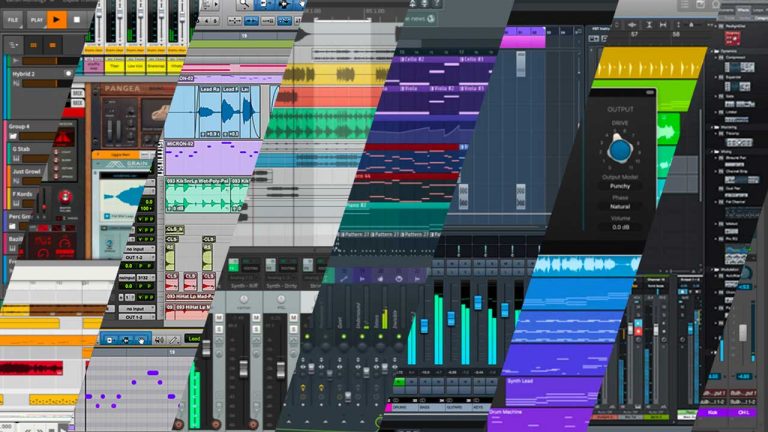This screenshot has height=432, width=768.
Task: Select the pencil tool beside speaker icon
Action: [173, 339]
